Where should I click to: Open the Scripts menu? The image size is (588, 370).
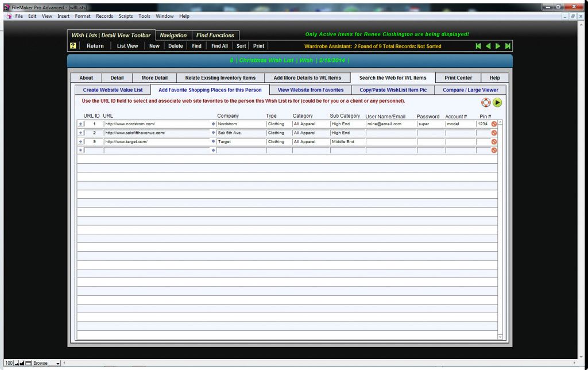[x=126, y=16]
